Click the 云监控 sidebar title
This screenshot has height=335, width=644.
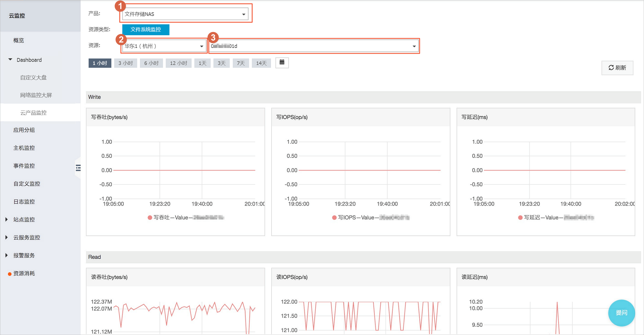pyautogui.click(x=17, y=16)
